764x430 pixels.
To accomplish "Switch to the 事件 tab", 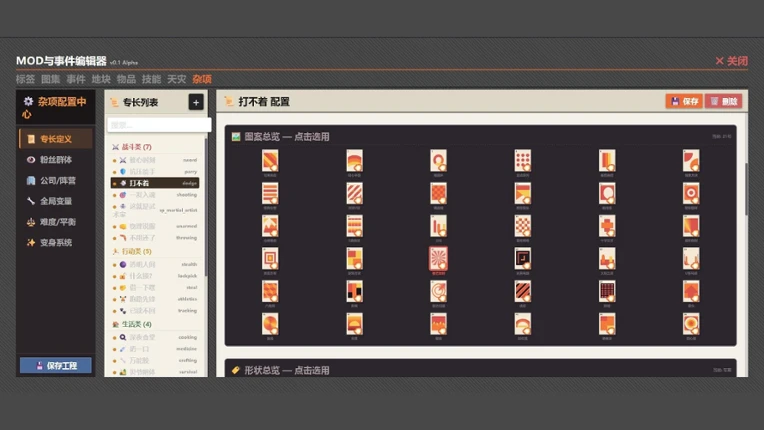I will (76, 79).
